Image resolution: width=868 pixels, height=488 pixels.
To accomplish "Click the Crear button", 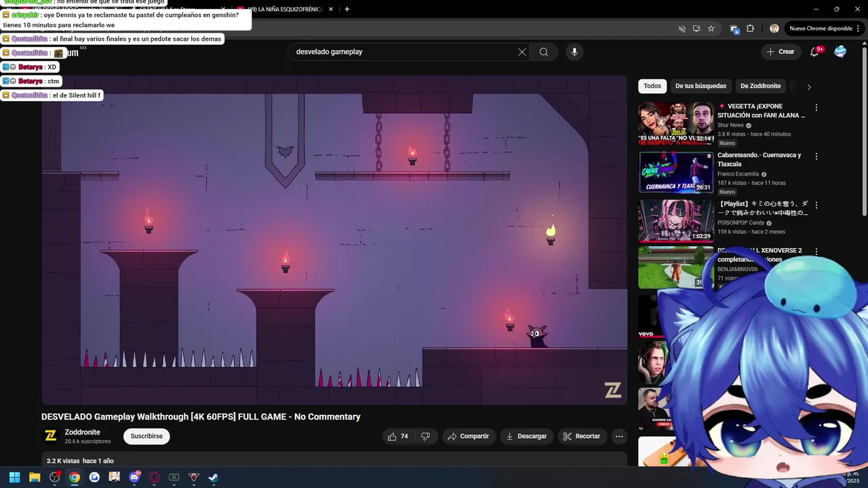I will click(780, 52).
